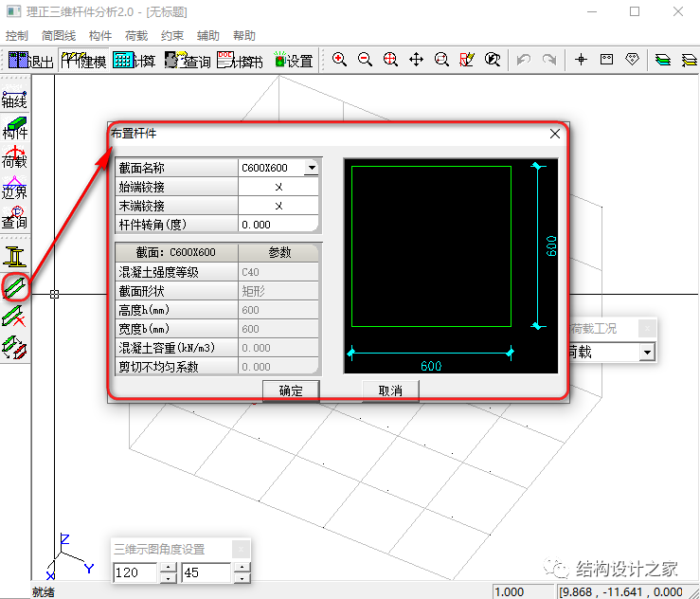Click the 高度h(mm) value 600 cell

[x=278, y=310]
